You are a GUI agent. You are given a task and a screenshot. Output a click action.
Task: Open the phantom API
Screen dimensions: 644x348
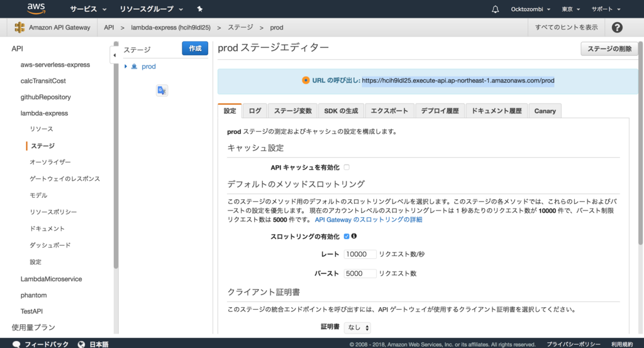[x=34, y=295]
